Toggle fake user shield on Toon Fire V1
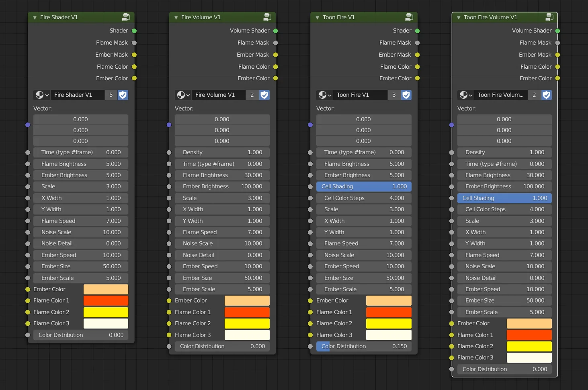The image size is (588, 390). point(406,95)
